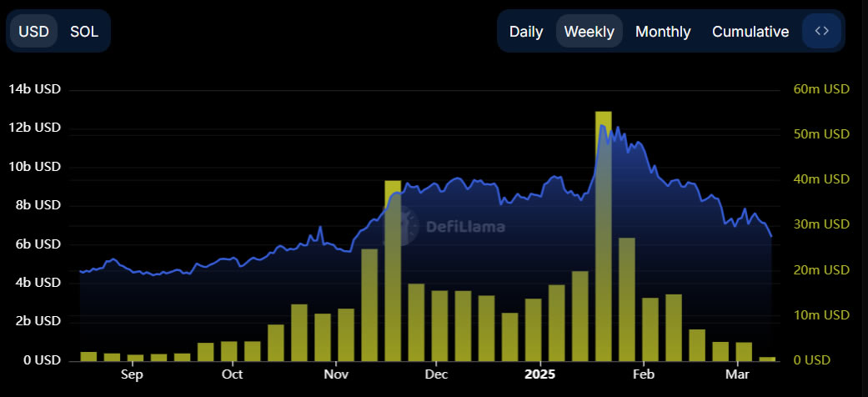Select the Weekly interval
Viewport: 868px width, 397px height.
[x=589, y=32]
